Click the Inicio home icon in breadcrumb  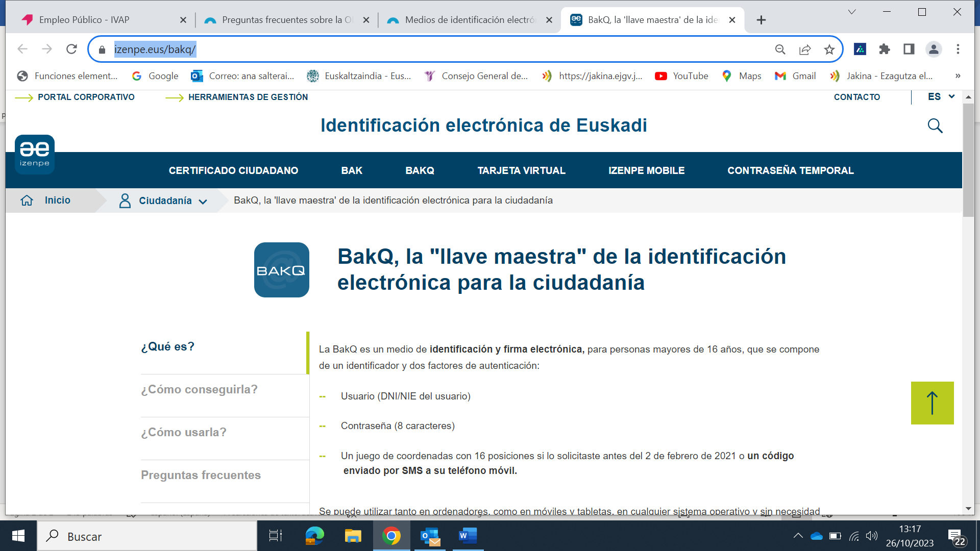(27, 201)
